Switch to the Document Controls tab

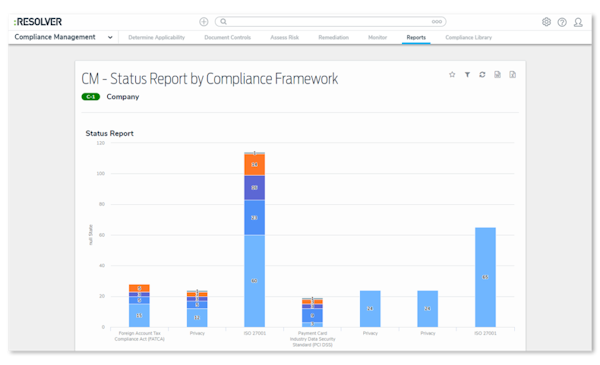(x=227, y=37)
